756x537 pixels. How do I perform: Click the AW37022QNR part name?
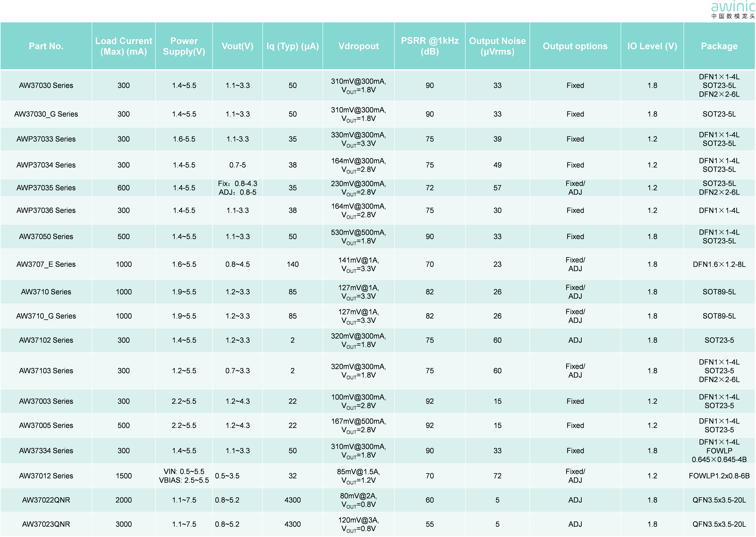(46, 500)
